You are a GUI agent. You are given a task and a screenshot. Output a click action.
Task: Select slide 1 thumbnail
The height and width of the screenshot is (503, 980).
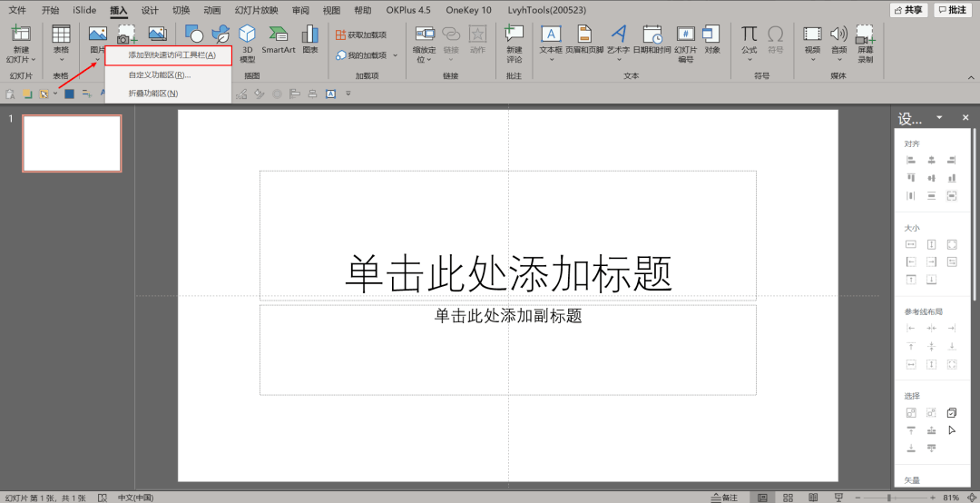pos(72,143)
